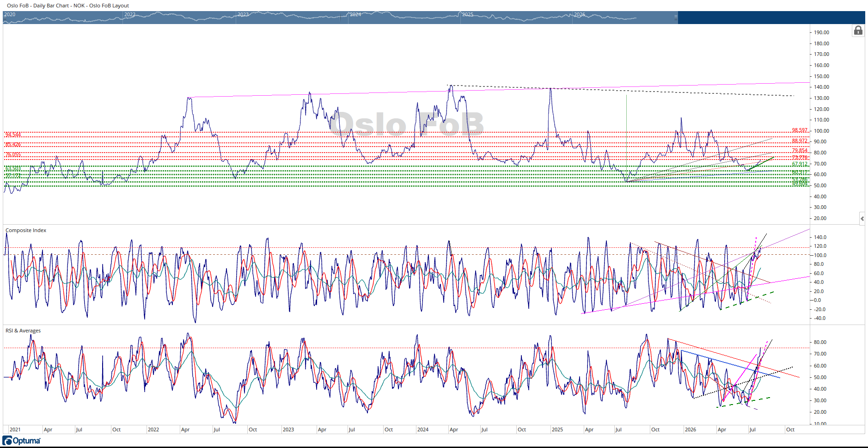This screenshot has width=868, height=448.
Task: Click the 110.00 price scale label
Action: tap(821, 120)
